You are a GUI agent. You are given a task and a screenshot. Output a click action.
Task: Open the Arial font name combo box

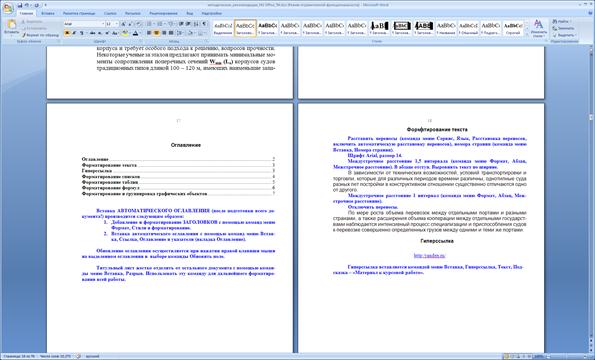coord(84,24)
